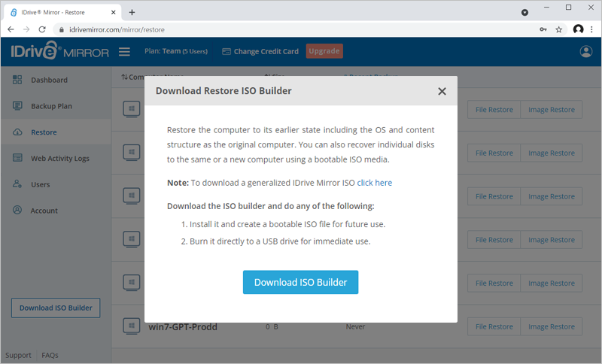Click the Dashboard grid icon
The height and width of the screenshot is (364, 602).
17,80
